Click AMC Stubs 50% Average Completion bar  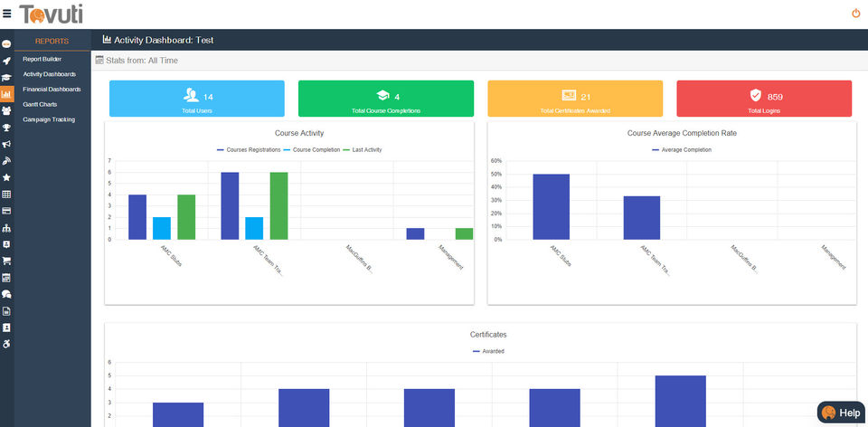pos(552,206)
